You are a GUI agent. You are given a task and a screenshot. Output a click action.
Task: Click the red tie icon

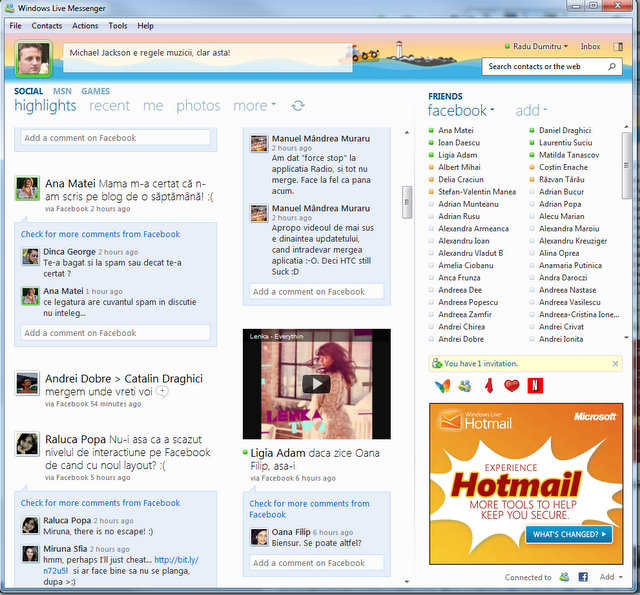(489, 386)
